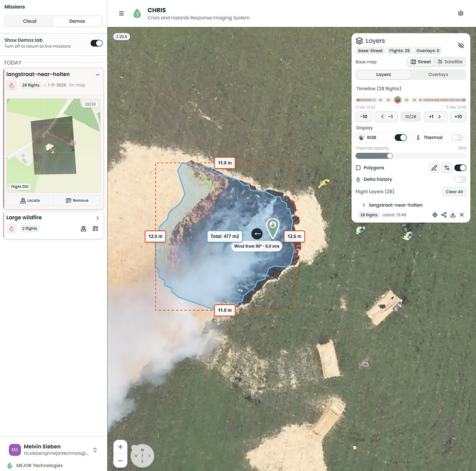Enable the Delta history toggle
The image size is (476, 471).
(460, 179)
